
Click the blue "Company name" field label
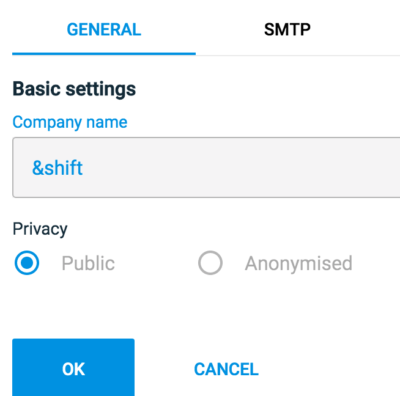pyautogui.click(x=70, y=122)
